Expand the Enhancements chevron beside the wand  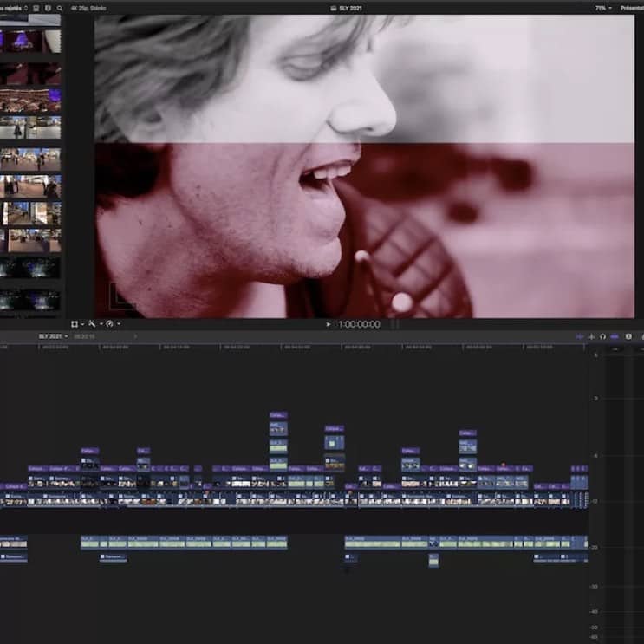[x=101, y=324]
